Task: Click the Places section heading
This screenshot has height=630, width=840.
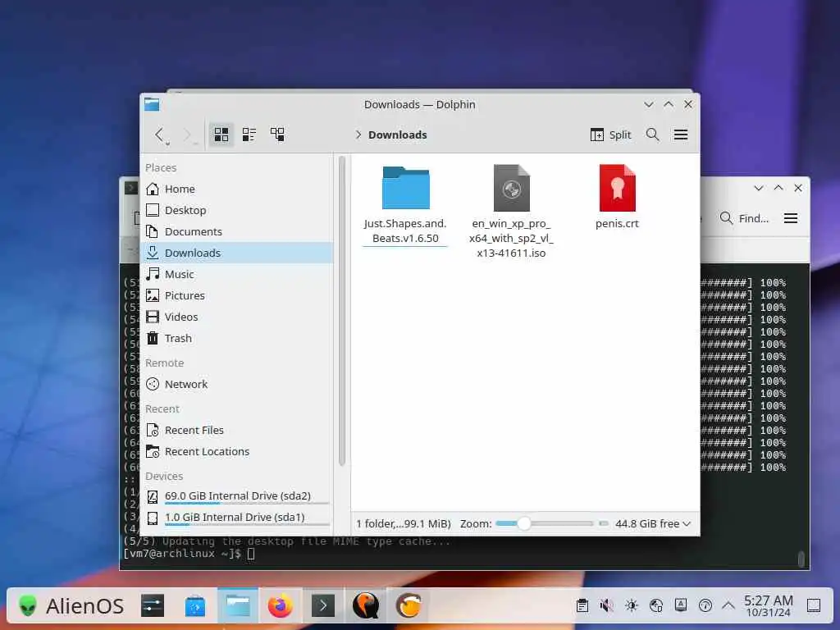Action: click(161, 167)
